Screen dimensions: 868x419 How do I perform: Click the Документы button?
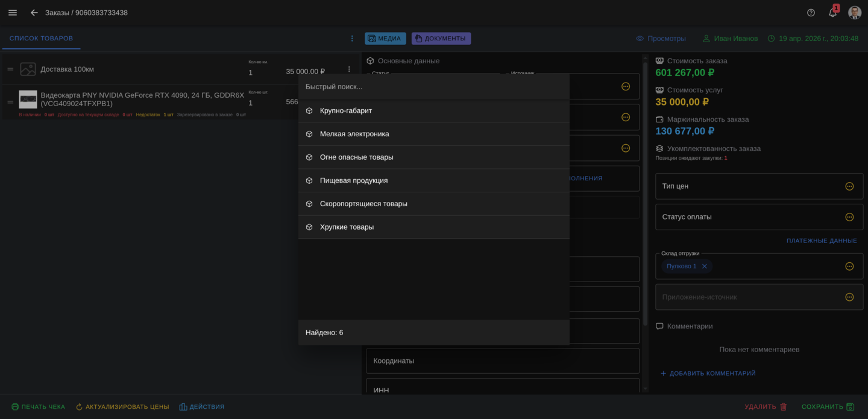441,39
